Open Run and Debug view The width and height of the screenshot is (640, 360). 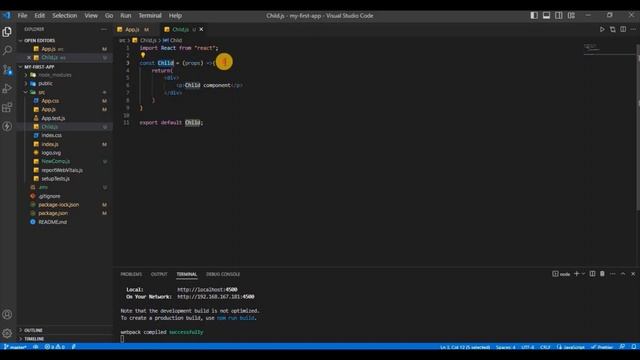coord(7,88)
